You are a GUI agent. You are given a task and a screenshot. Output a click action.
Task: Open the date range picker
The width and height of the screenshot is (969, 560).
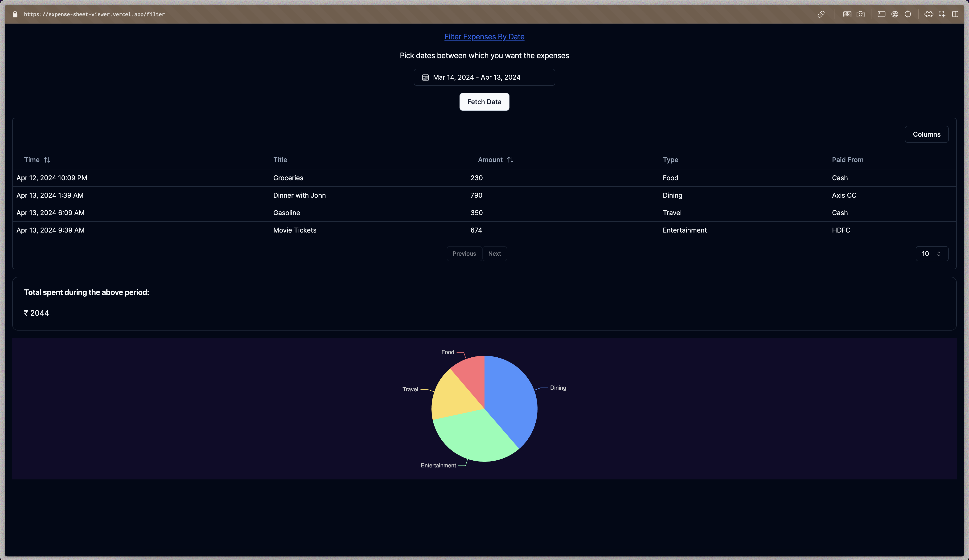point(484,77)
